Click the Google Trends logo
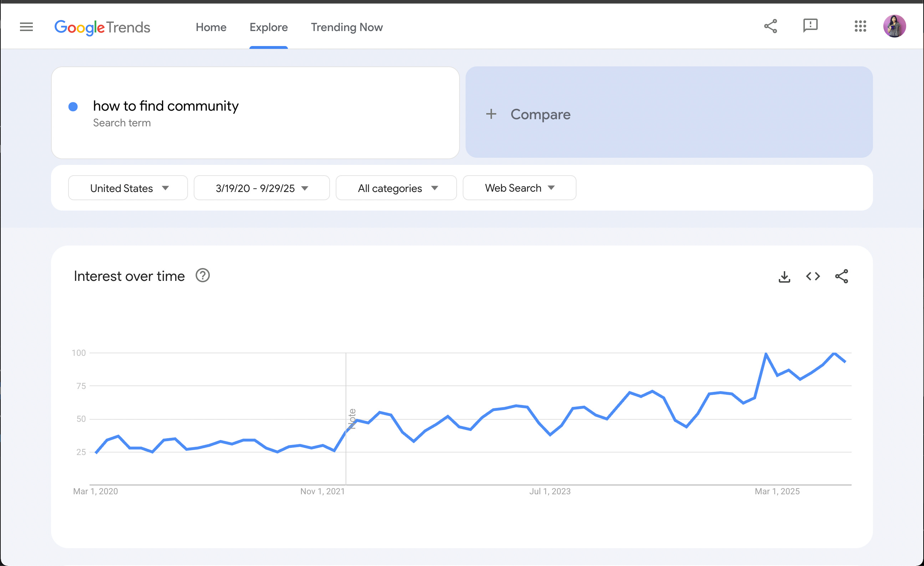 point(102,27)
